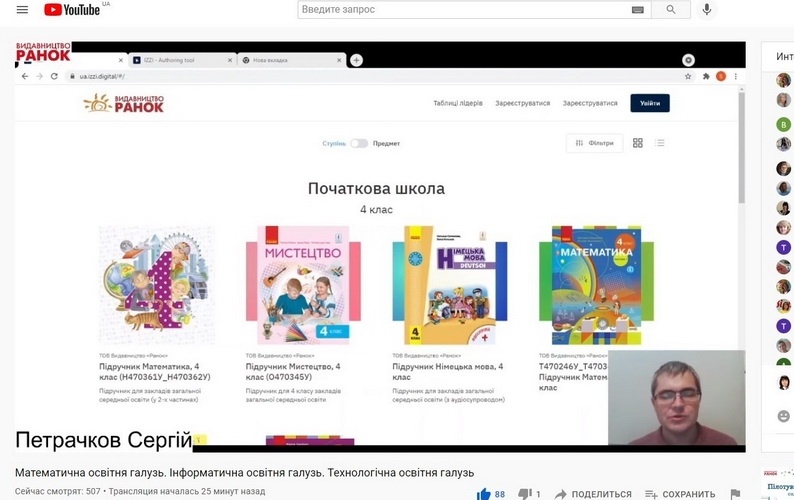Click the page scrollbar inside the video
This screenshot has height=500, width=794.
[x=742, y=147]
